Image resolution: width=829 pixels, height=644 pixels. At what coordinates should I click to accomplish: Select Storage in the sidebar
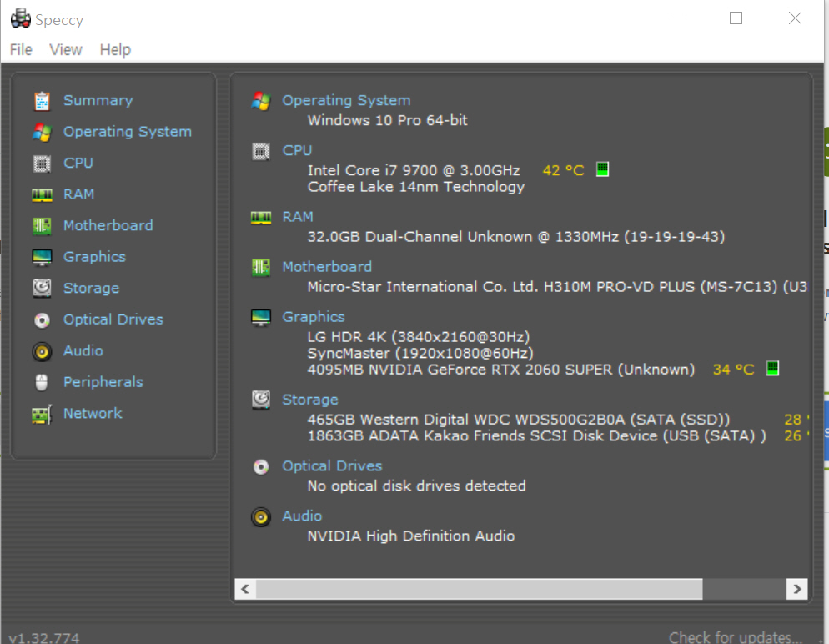(92, 288)
